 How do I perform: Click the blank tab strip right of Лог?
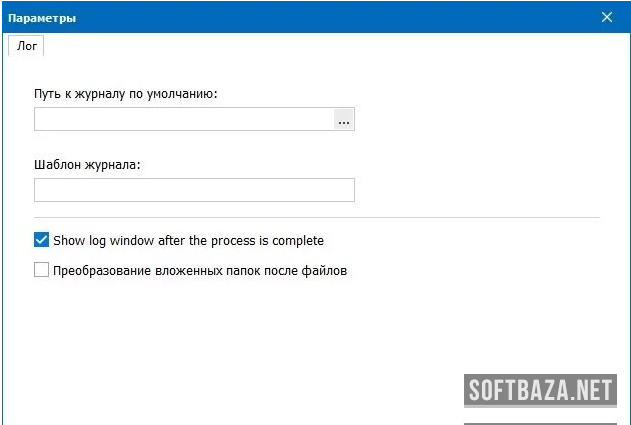coord(330,46)
